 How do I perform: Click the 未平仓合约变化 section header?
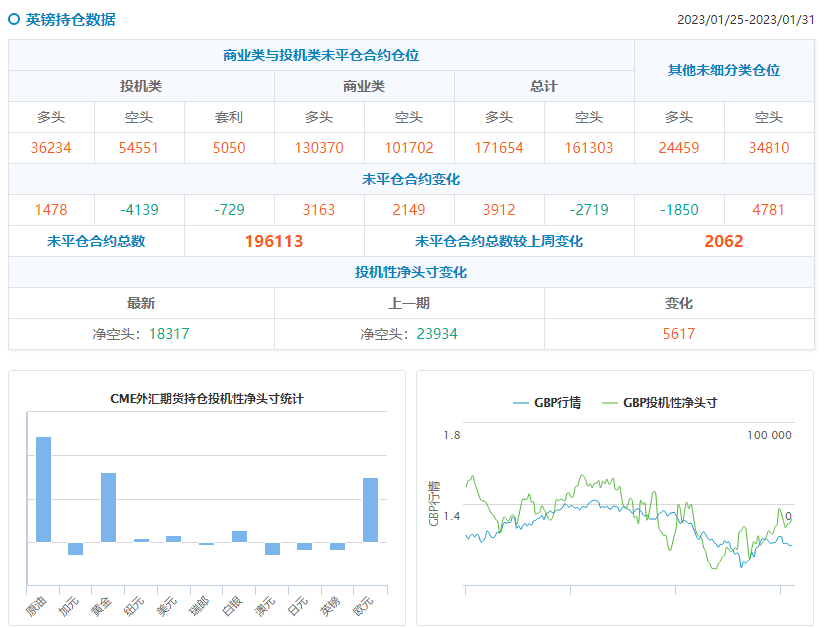(x=411, y=179)
